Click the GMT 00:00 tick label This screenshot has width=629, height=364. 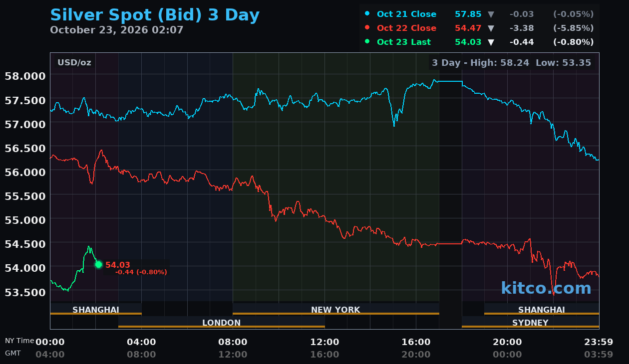507,355
